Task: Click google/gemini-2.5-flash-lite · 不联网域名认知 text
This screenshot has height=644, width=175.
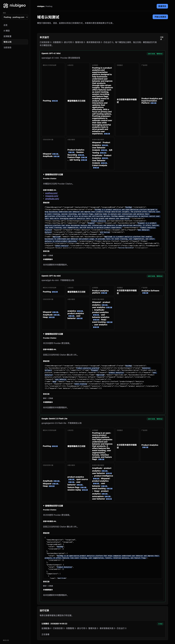Action: pos(61,423)
